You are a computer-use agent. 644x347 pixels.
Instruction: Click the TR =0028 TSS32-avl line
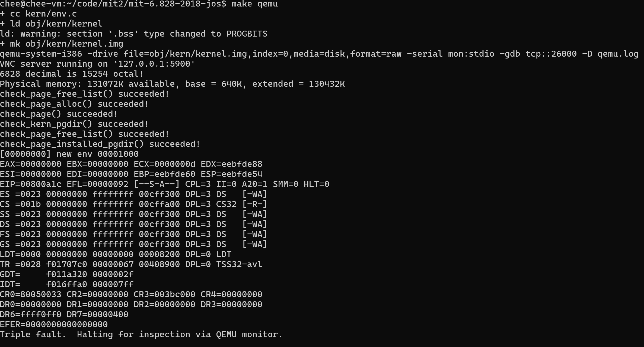pyautogui.click(x=131, y=264)
